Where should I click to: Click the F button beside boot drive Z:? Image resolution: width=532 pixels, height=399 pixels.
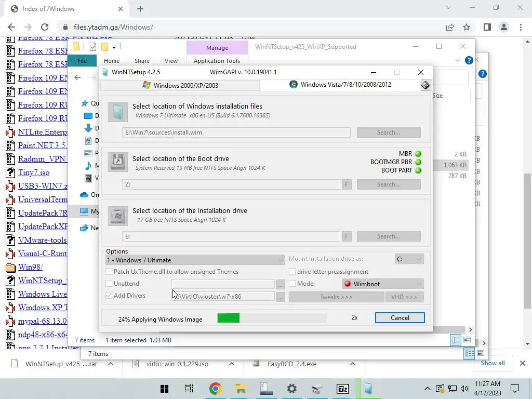point(347,184)
